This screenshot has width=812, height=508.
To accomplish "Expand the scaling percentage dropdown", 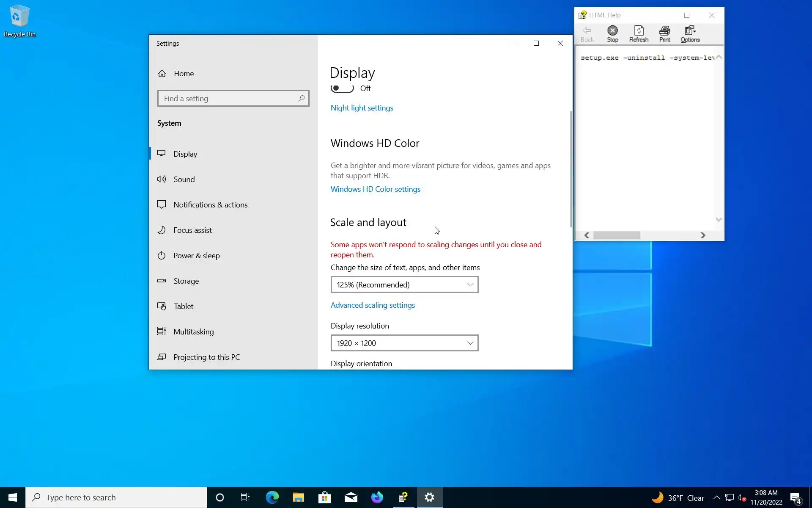I will (404, 284).
